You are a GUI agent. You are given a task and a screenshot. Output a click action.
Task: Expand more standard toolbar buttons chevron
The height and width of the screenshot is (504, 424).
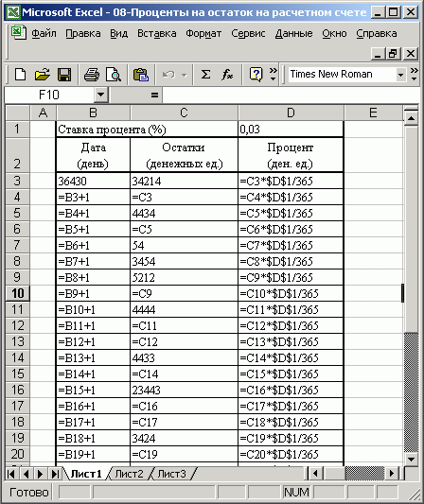[x=274, y=75]
